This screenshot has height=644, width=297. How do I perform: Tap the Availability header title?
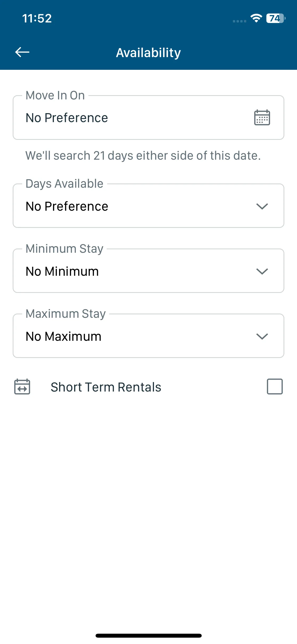click(148, 53)
